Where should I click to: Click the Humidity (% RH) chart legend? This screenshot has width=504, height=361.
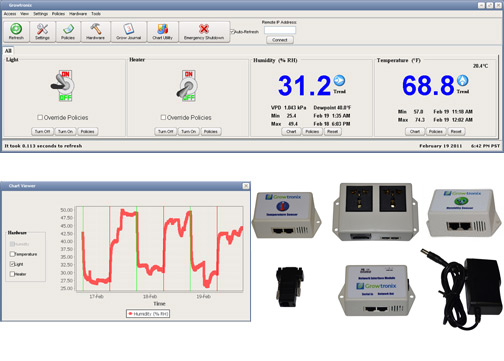[148, 314]
